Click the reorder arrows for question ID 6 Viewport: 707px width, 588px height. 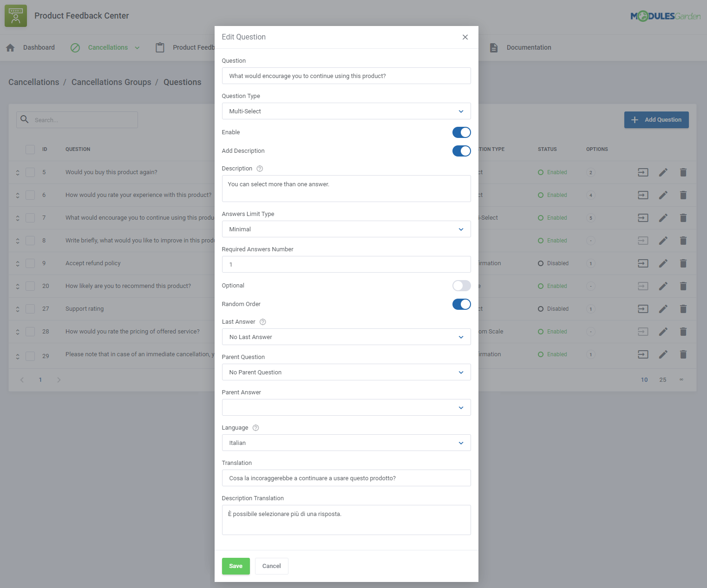(18, 195)
